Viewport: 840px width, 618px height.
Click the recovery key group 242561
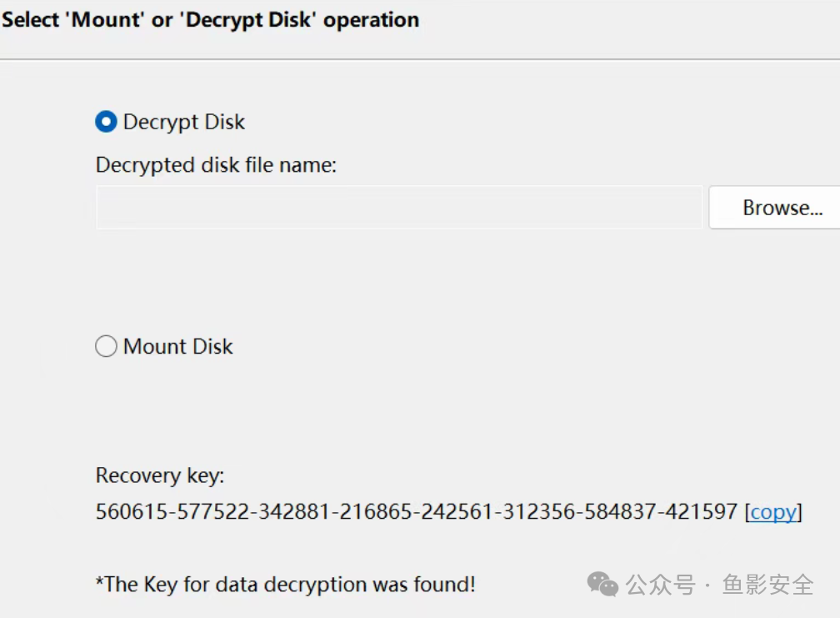click(457, 511)
